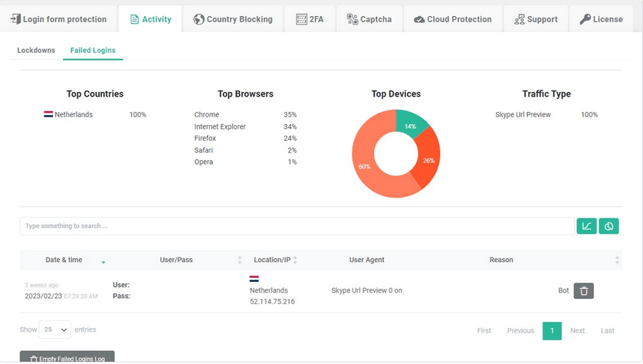Click the User Agent column header
The height and width of the screenshot is (364, 643).
[366, 260]
